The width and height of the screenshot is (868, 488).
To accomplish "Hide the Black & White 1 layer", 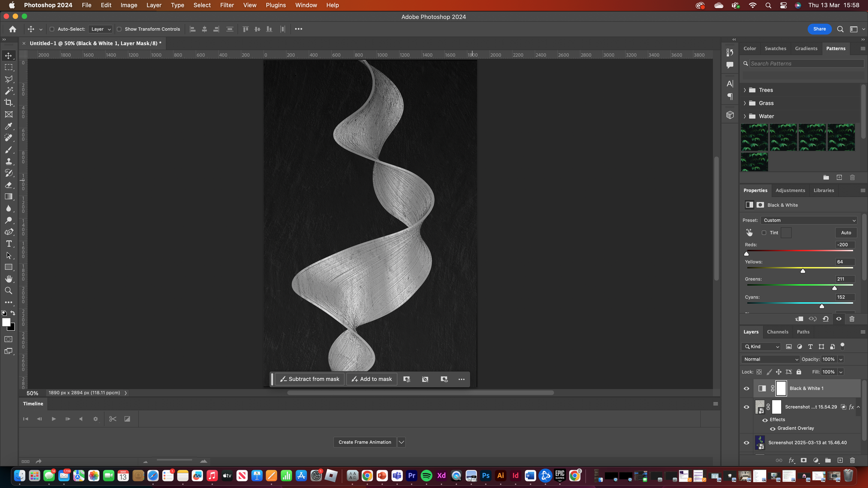I will pyautogui.click(x=746, y=388).
